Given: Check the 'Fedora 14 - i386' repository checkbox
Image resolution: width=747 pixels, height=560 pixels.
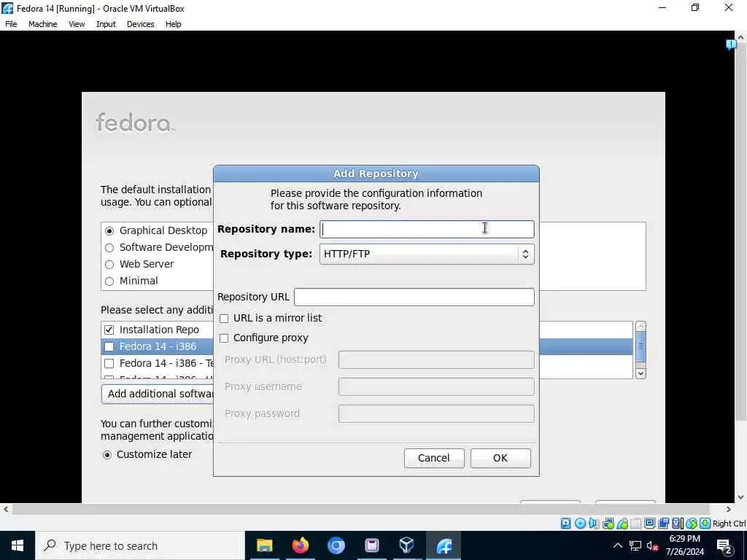Looking at the screenshot, I should [109, 346].
